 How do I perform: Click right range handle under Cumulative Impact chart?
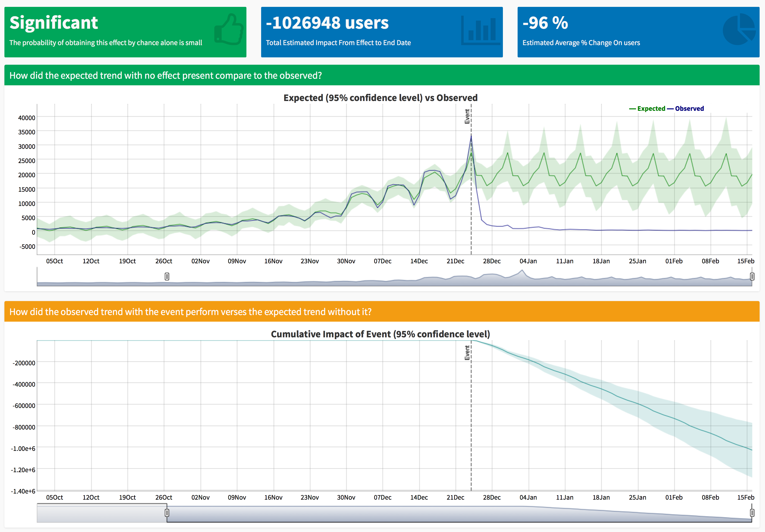[752, 513]
